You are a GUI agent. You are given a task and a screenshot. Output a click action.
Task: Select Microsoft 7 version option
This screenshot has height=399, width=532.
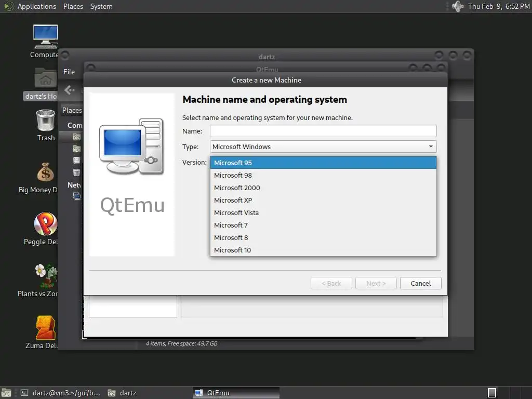323,225
